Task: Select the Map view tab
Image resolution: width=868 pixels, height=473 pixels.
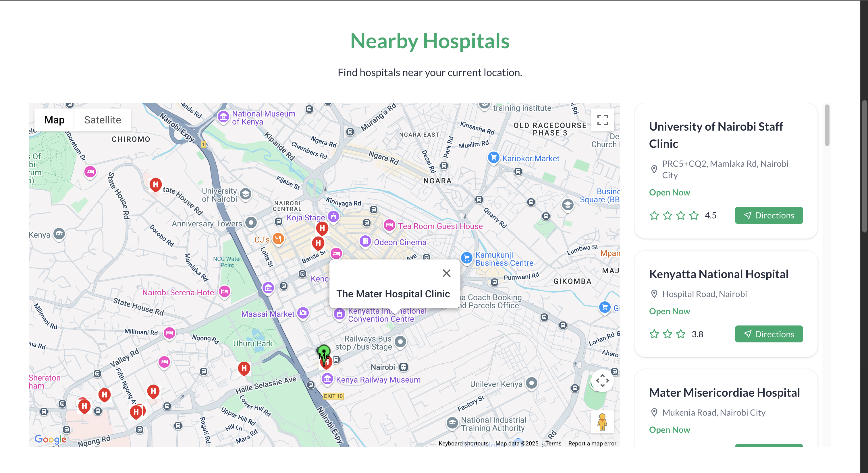Action: click(x=54, y=120)
